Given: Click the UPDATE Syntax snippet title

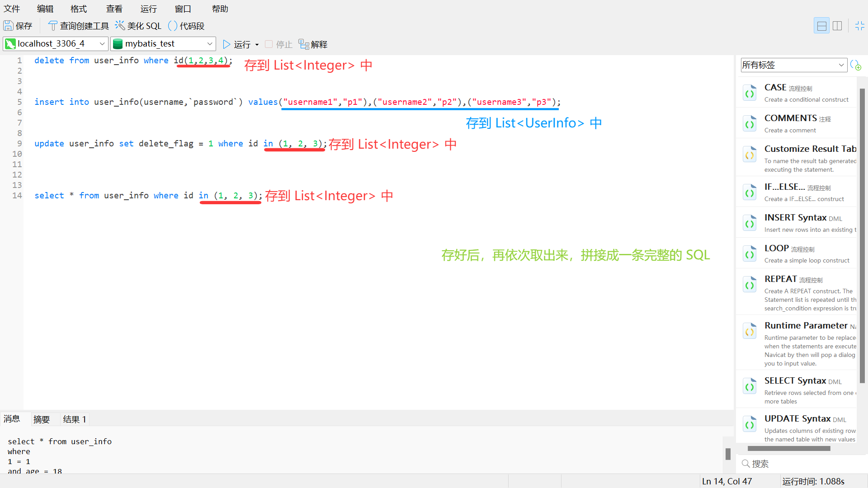Looking at the screenshot, I should pyautogui.click(x=797, y=418).
